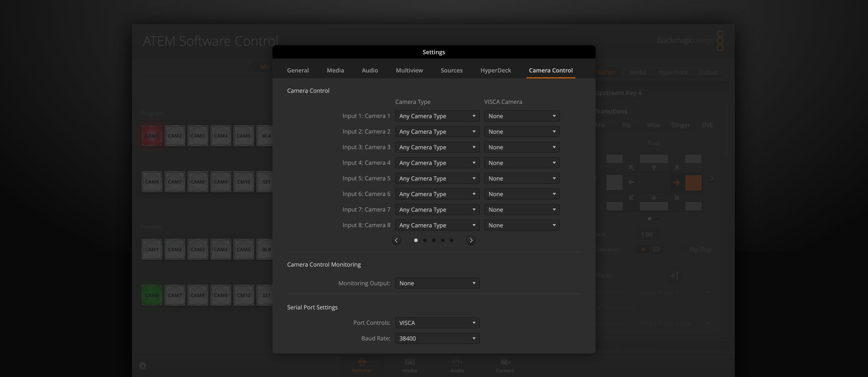This screenshot has height=377, width=868.
Task: Select the orange Switcher page icon
Action: click(x=362, y=365)
